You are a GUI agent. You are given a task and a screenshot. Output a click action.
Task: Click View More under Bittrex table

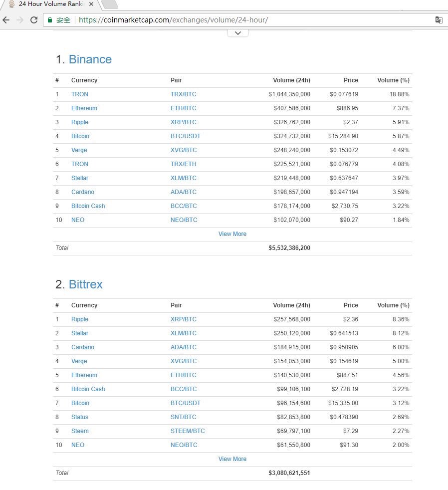[x=232, y=459]
